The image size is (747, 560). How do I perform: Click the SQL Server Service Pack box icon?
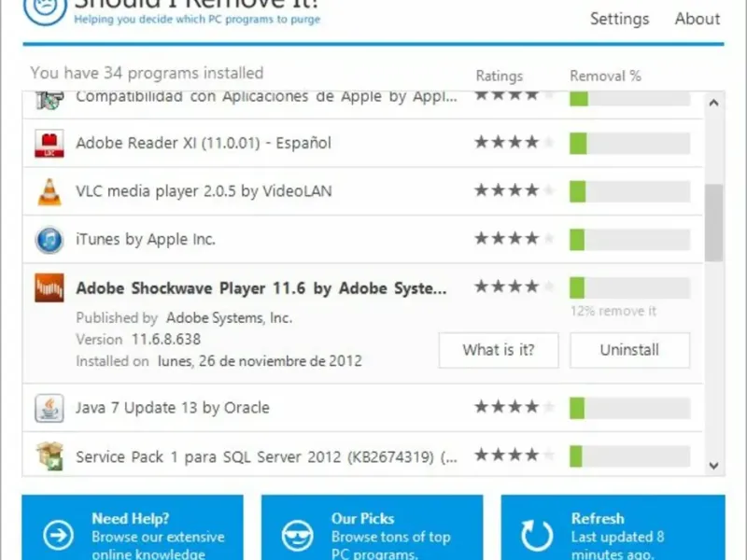49,455
